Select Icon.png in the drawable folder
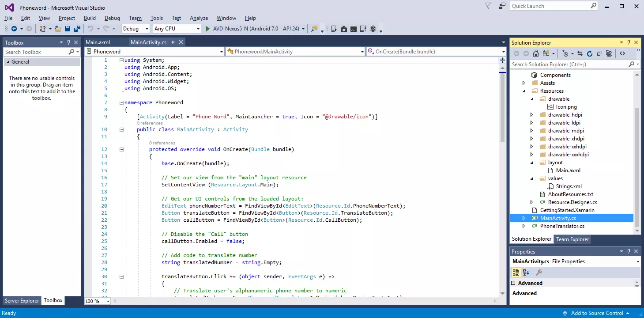 pos(566,107)
